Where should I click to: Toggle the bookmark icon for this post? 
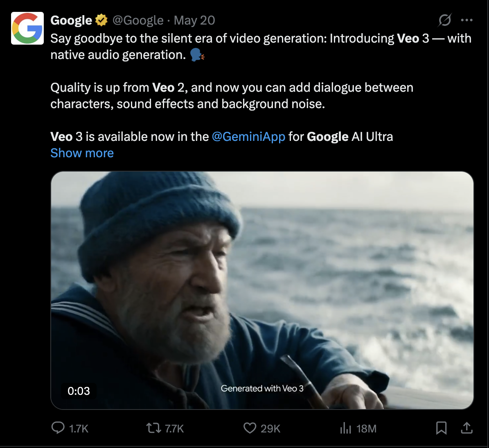click(441, 428)
